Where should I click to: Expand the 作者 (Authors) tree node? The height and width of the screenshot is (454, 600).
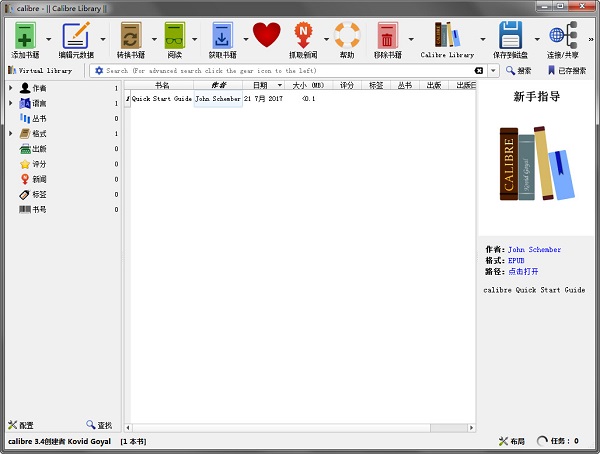(x=11, y=89)
